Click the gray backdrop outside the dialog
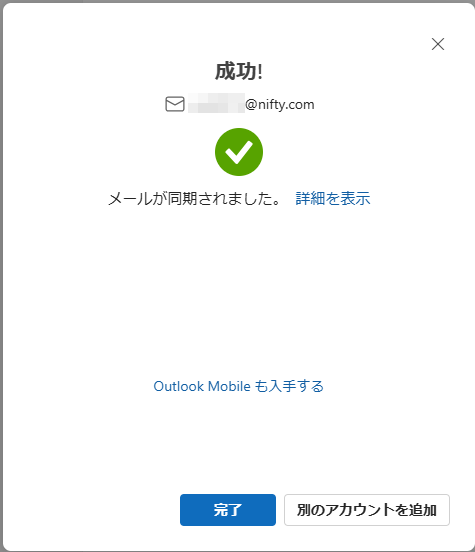Image resolution: width=475 pixels, height=552 pixels. [x=1, y=275]
